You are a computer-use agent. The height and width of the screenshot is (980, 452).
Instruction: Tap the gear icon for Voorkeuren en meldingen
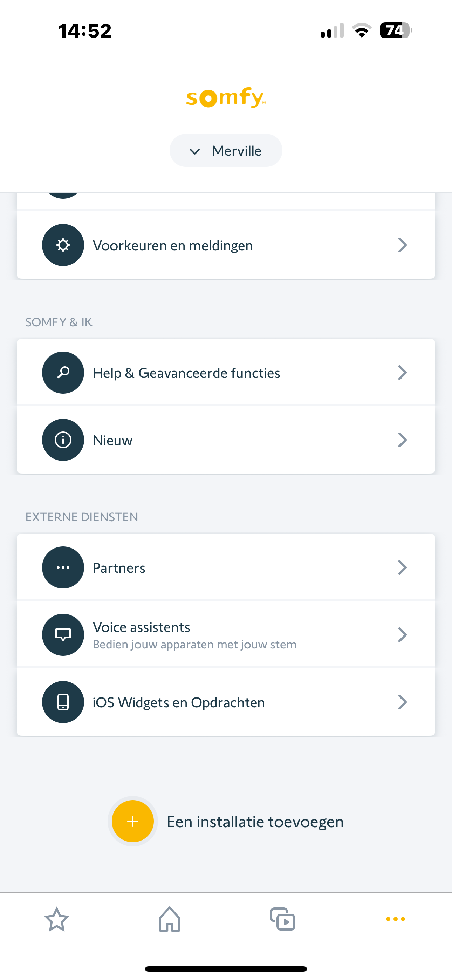tap(63, 245)
